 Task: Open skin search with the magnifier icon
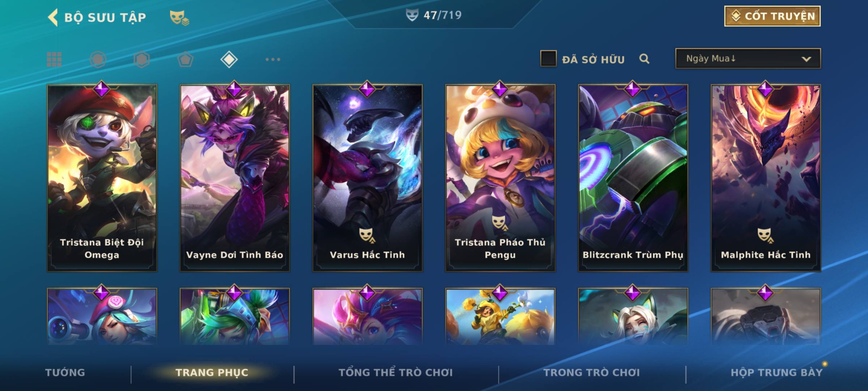tap(644, 59)
